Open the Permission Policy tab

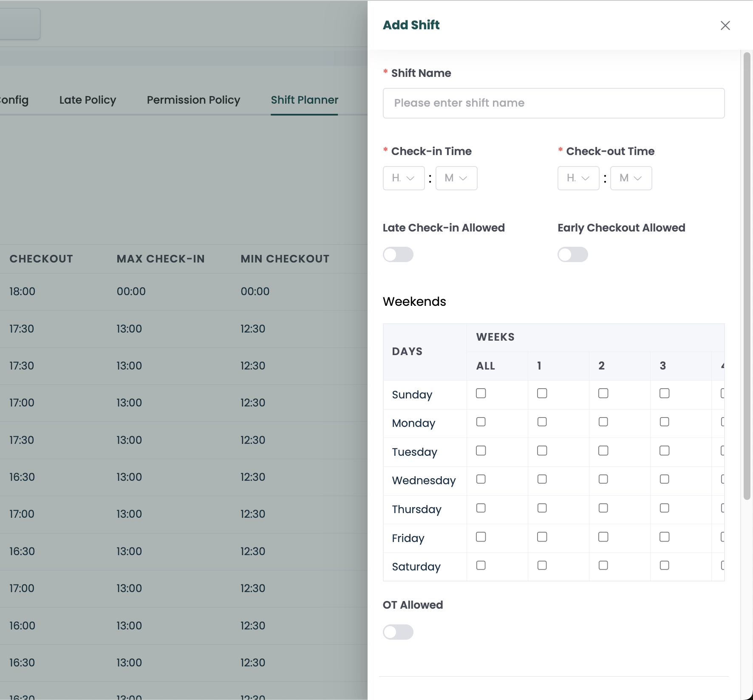(x=193, y=100)
